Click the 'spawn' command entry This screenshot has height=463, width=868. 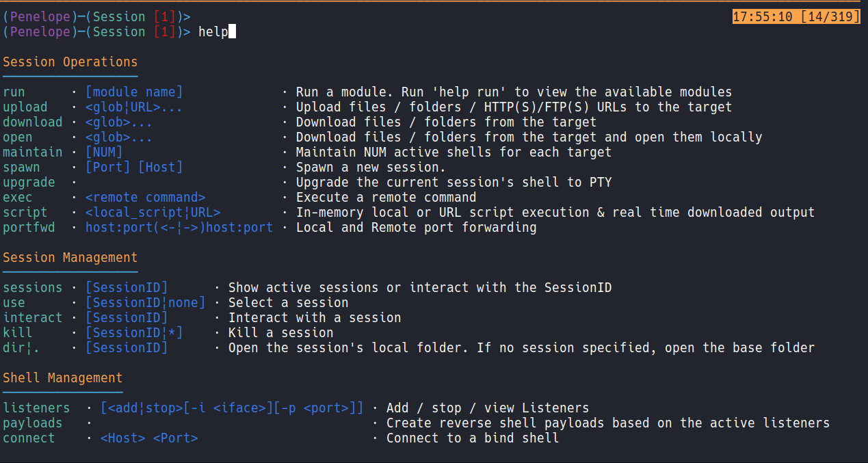pyautogui.click(x=21, y=168)
